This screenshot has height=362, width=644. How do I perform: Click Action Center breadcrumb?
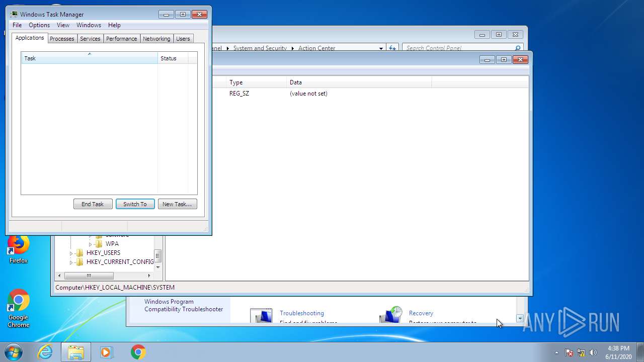point(317,48)
